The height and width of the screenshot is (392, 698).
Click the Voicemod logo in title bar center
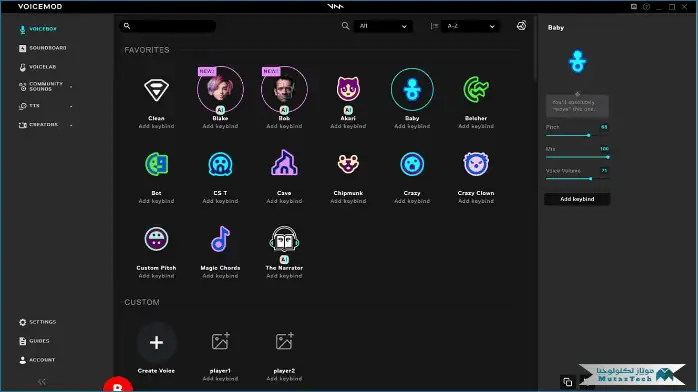pos(336,7)
